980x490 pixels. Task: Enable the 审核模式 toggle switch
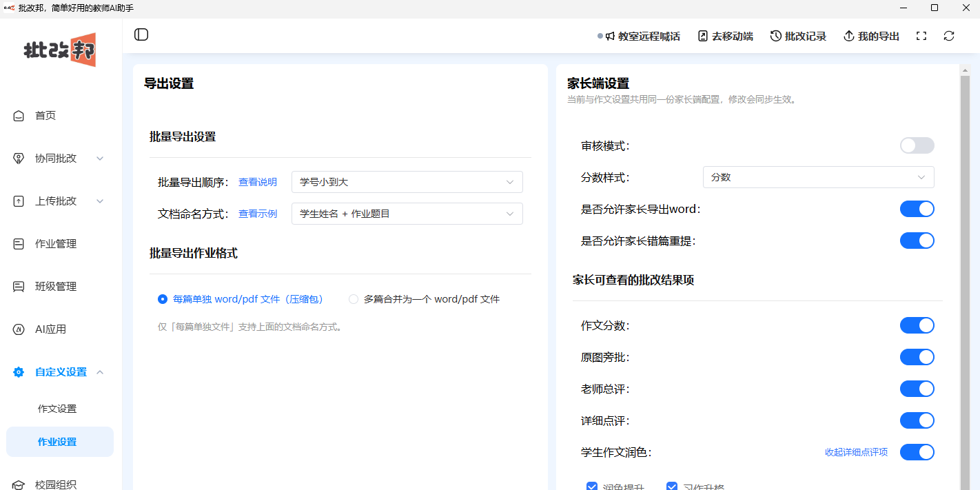[917, 145]
